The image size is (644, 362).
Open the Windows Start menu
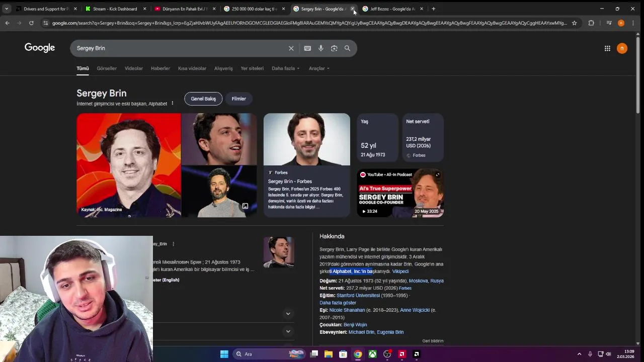point(224,354)
